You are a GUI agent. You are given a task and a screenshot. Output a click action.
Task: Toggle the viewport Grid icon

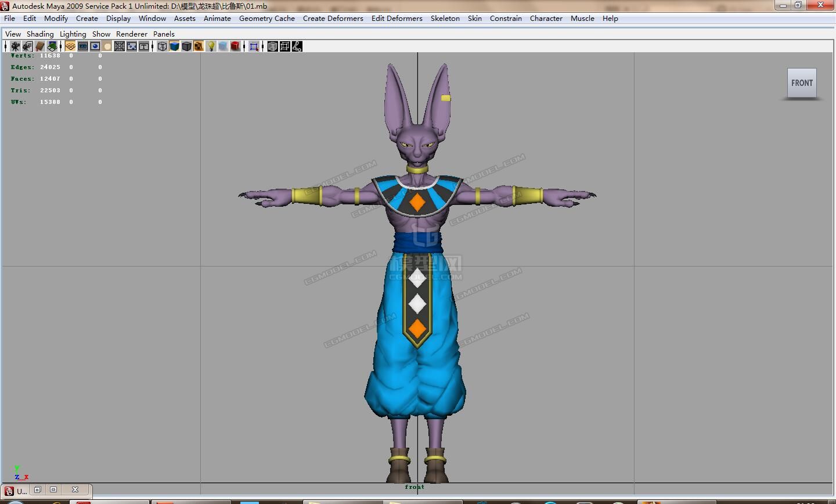click(x=70, y=46)
